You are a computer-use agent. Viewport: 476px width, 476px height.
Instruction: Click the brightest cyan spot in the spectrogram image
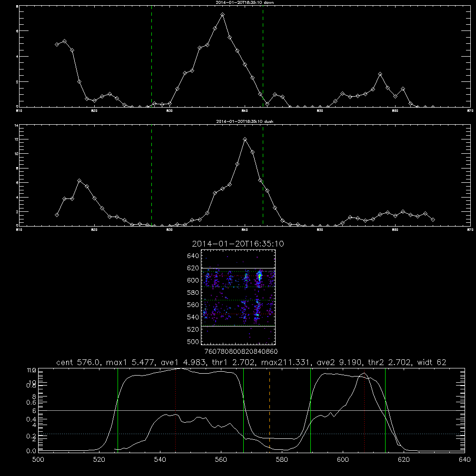[259, 277]
